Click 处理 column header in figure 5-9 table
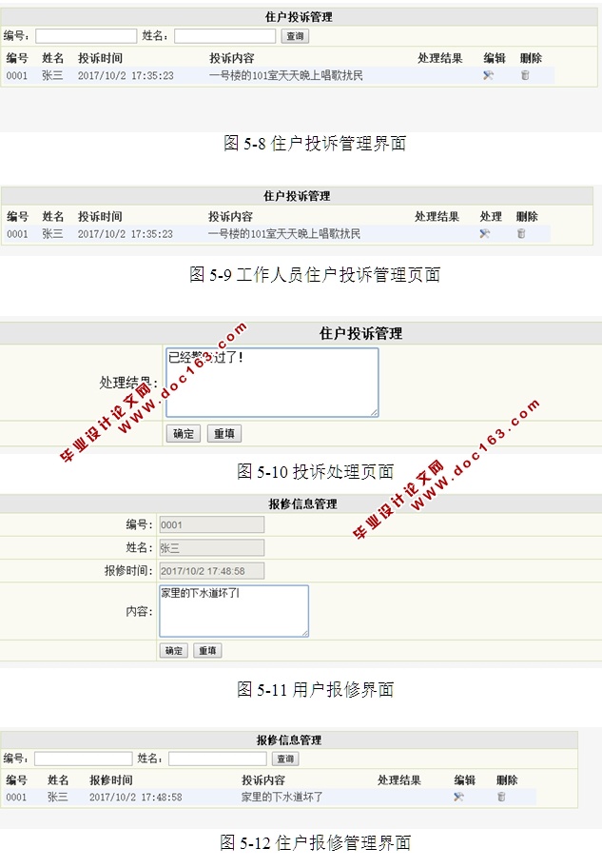This screenshot has width=602, height=868. pos(491,216)
